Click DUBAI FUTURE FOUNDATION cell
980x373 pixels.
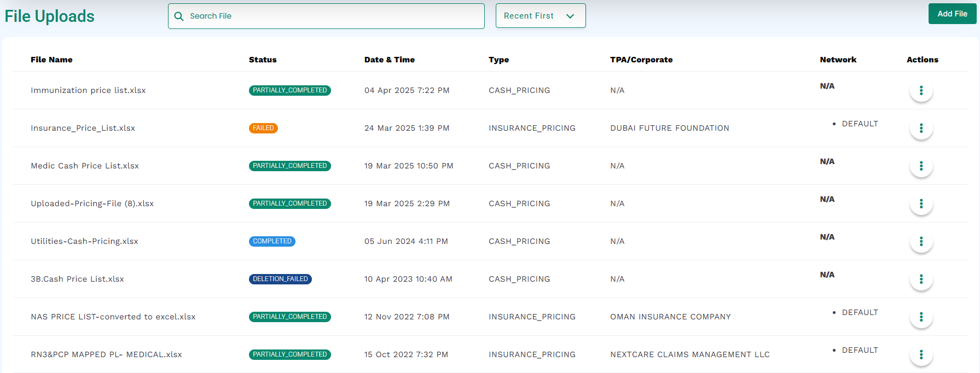[670, 128]
